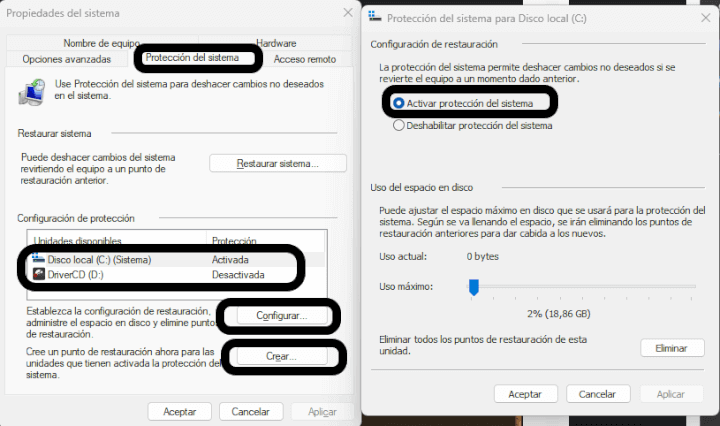The width and height of the screenshot is (720, 426).
Task: Click the Restaurar sistema... button
Action: 278,163
